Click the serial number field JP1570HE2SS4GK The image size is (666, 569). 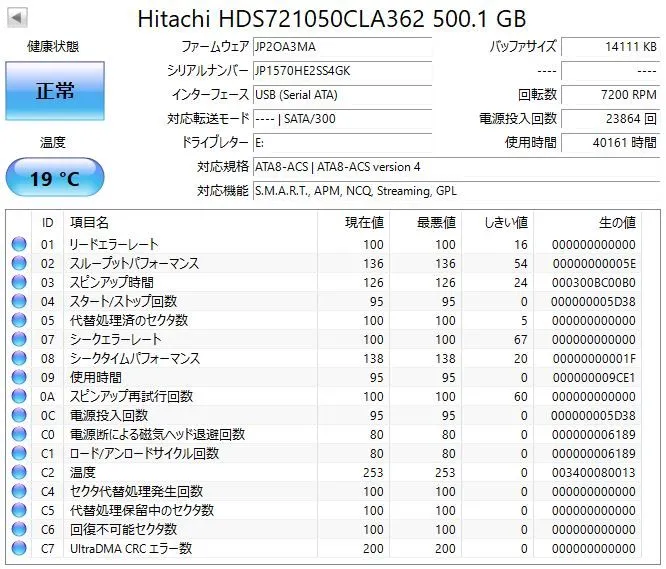click(x=342, y=70)
